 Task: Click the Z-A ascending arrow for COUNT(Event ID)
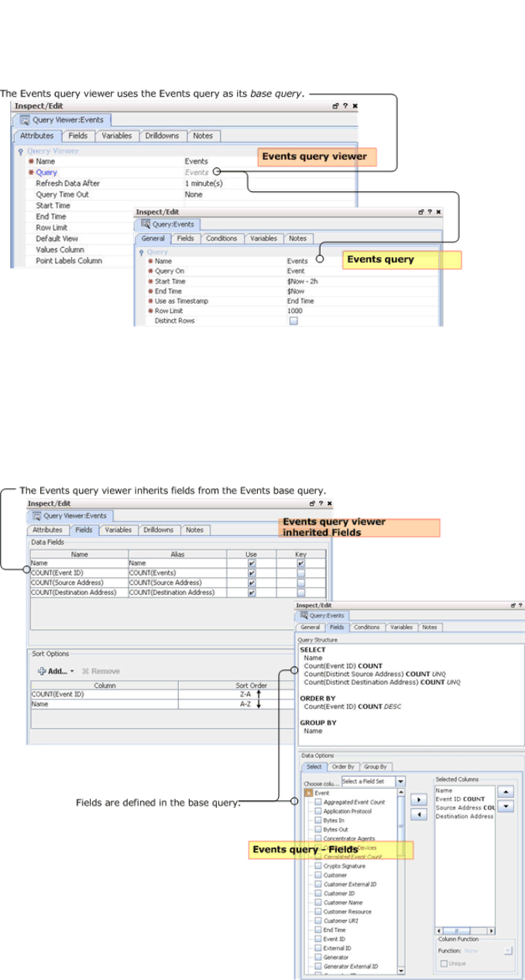259,695
